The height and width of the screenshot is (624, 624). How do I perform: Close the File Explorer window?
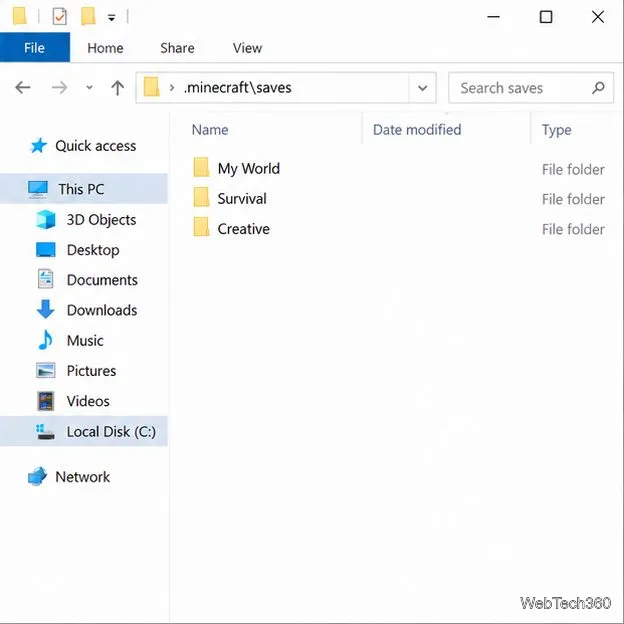(x=598, y=17)
